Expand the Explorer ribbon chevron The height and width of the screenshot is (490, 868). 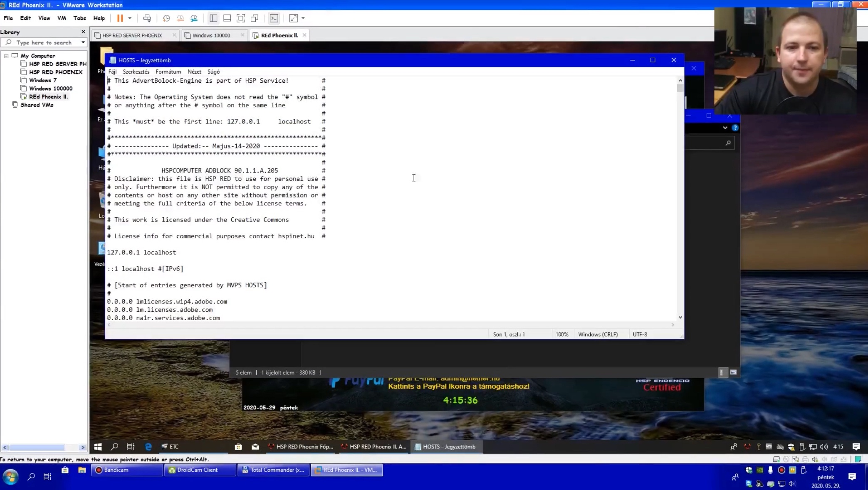pos(725,128)
